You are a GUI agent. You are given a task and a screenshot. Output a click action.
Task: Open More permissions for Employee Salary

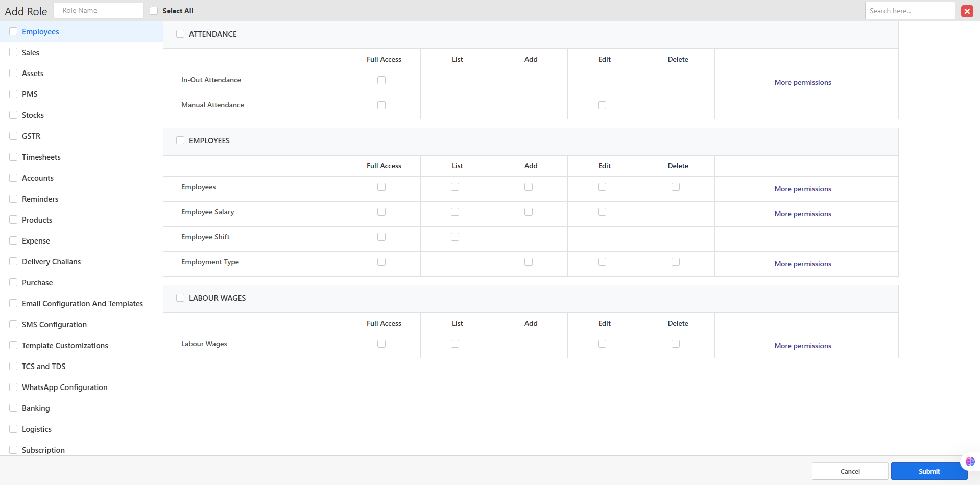[x=802, y=214]
